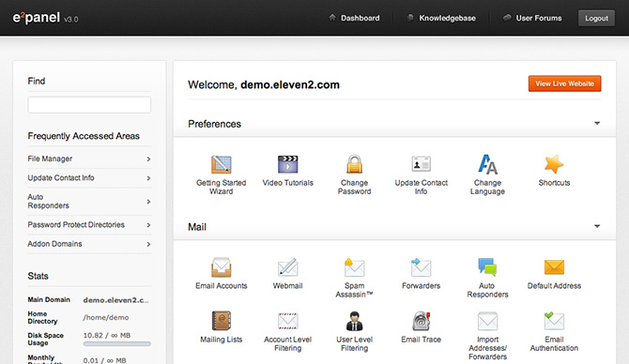Click the Find search field
Image resolution: width=629 pixels, height=364 pixels.
click(x=89, y=105)
